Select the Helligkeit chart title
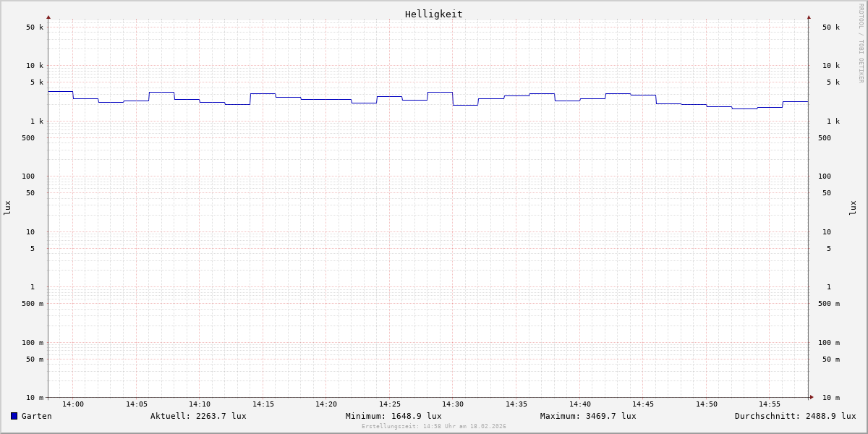Viewport: 868px width, 434px height. pos(433,14)
